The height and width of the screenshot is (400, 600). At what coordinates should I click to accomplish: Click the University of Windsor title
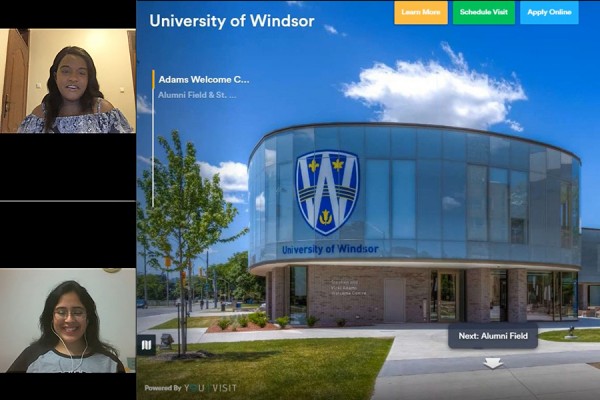point(231,21)
